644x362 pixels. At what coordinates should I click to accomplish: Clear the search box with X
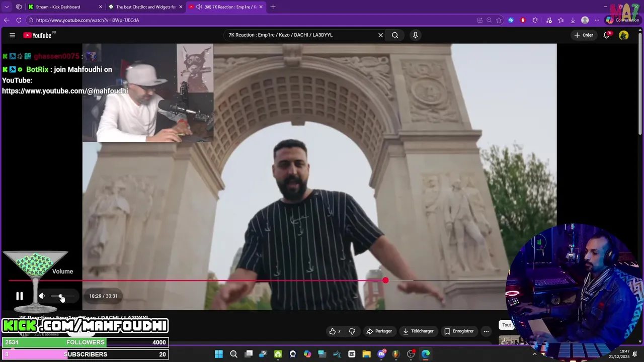(x=380, y=35)
